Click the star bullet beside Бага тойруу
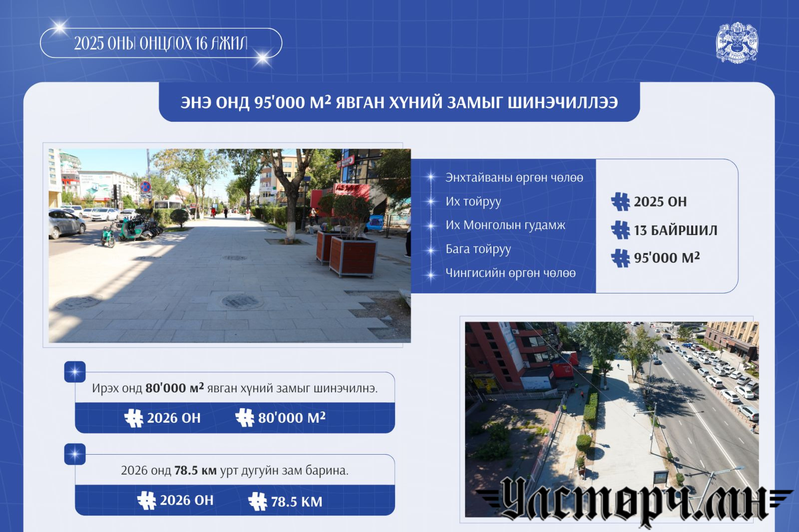 tap(430, 250)
